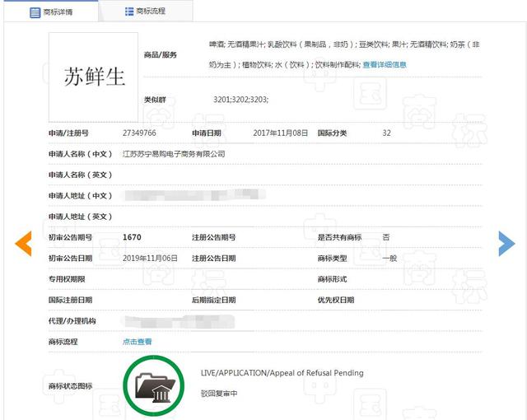Click the 商标详情 tab list icon
Screen dimensions: 527x420
[x=35, y=13]
